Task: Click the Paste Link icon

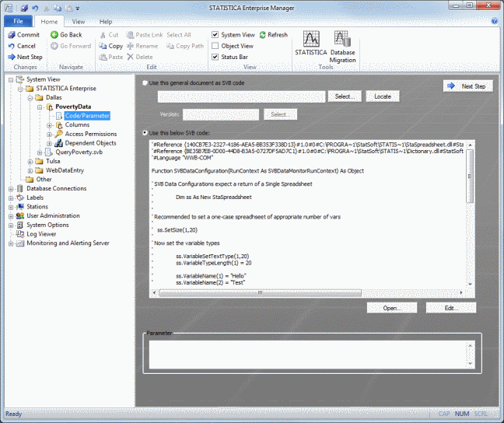Action: tap(130, 35)
